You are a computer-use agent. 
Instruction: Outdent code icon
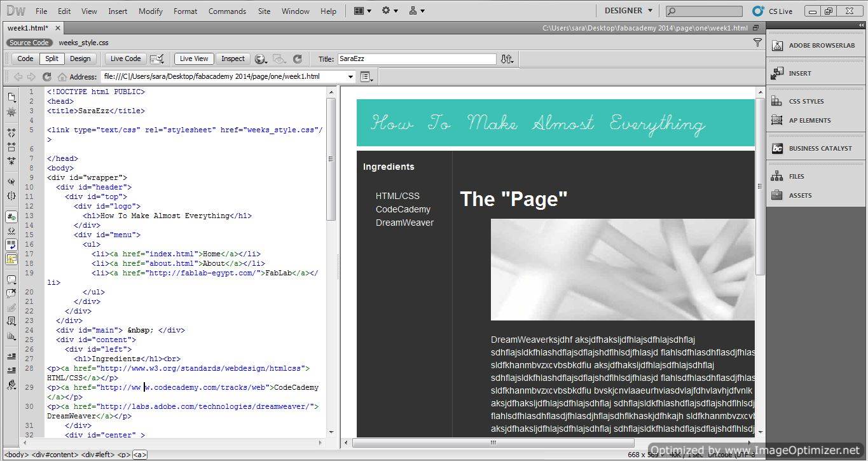point(11,371)
